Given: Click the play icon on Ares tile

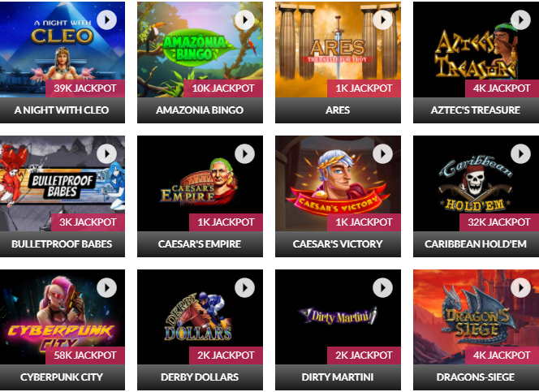Looking at the screenshot, I should tap(382, 20).
